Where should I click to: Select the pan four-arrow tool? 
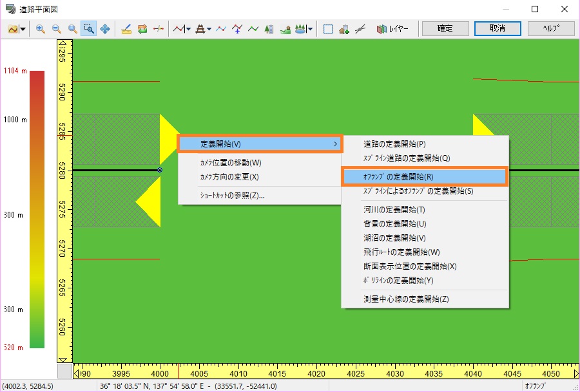(x=105, y=29)
